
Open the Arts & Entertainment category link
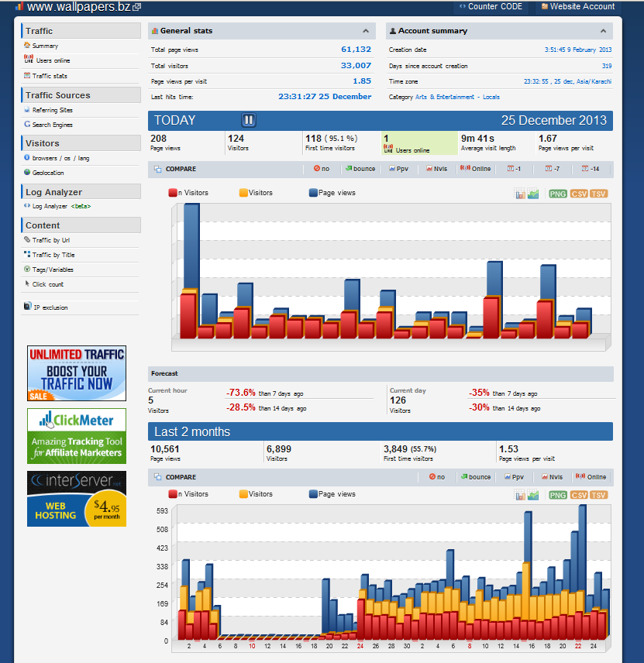tap(445, 97)
